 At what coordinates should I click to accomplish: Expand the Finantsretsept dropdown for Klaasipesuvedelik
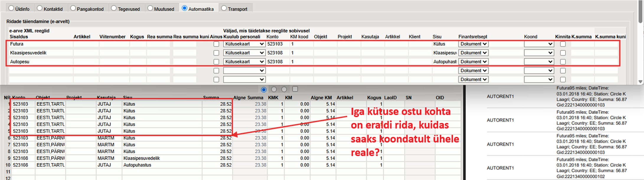pyautogui.click(x=473, y=53)
